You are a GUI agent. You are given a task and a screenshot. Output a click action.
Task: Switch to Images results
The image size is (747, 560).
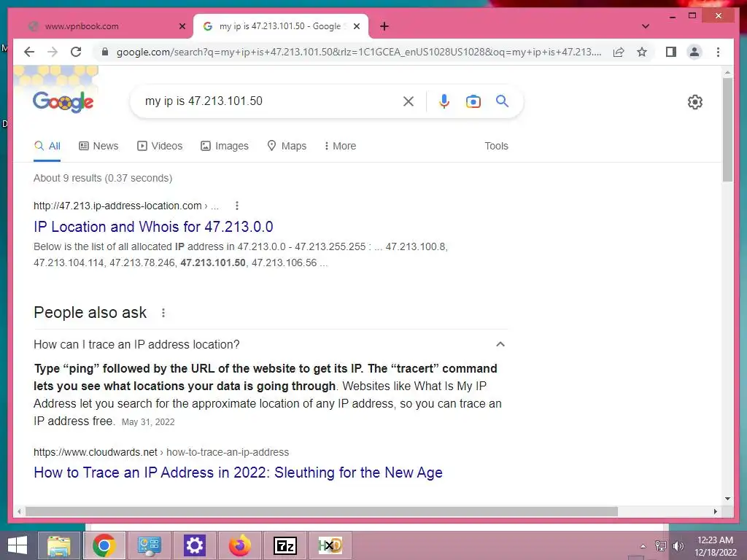pyautogui.click(x=225, y=146)
